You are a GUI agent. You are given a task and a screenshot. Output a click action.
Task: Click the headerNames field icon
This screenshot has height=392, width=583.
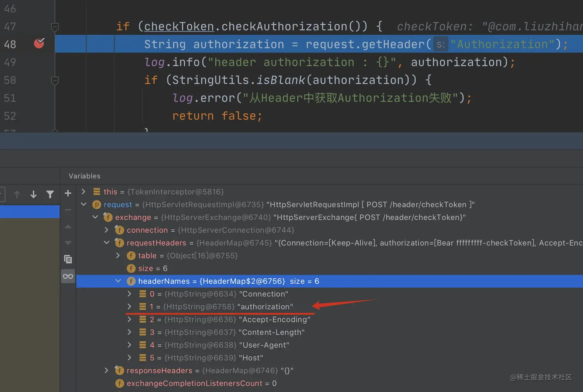click(x=131, y=281)
